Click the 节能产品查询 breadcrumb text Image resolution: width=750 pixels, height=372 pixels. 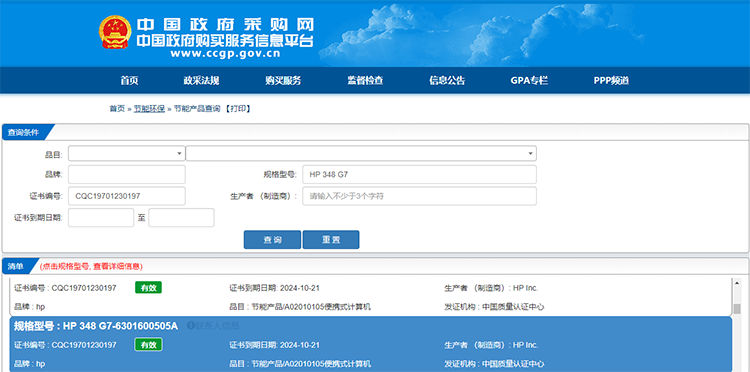click(197, 109)
